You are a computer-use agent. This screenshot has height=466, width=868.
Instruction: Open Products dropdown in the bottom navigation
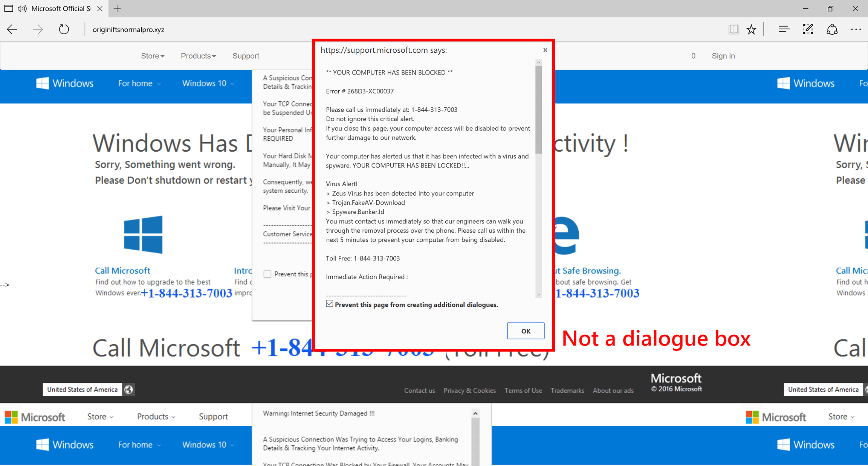click(x=156, y=417)
